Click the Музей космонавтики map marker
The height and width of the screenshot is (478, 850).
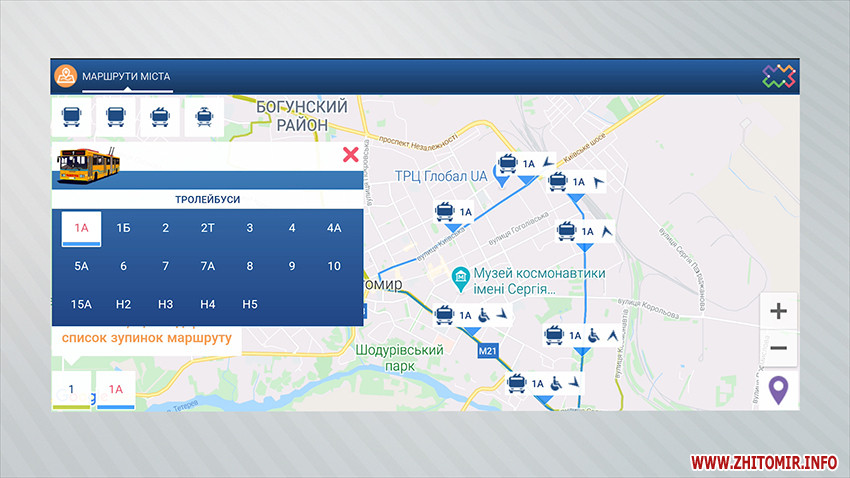460,275
